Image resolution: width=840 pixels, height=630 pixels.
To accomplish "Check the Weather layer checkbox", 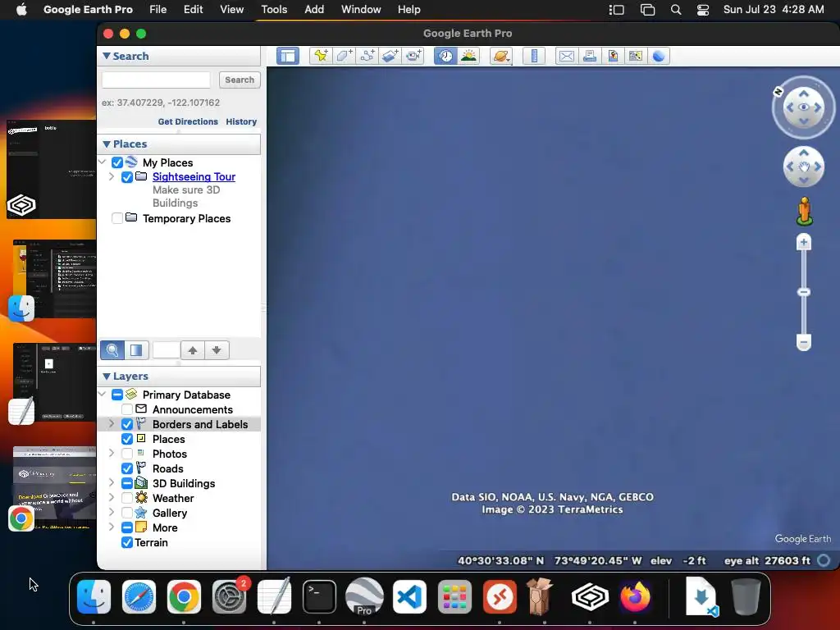I will tap(127, 498).
